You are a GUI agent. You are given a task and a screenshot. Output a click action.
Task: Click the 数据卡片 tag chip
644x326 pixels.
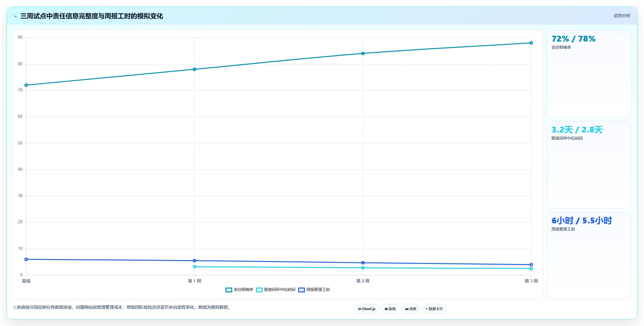(434, 309)
